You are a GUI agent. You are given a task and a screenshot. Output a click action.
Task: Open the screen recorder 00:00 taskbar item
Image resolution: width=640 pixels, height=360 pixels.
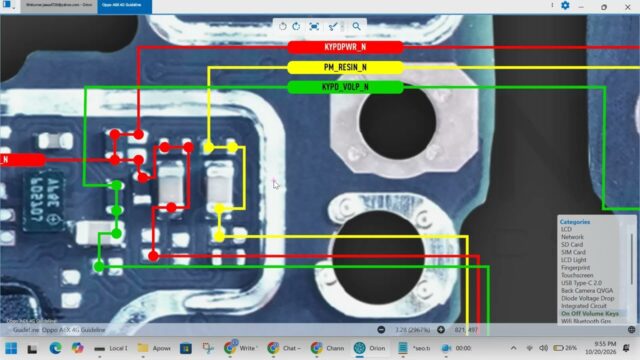click(457, 348)
